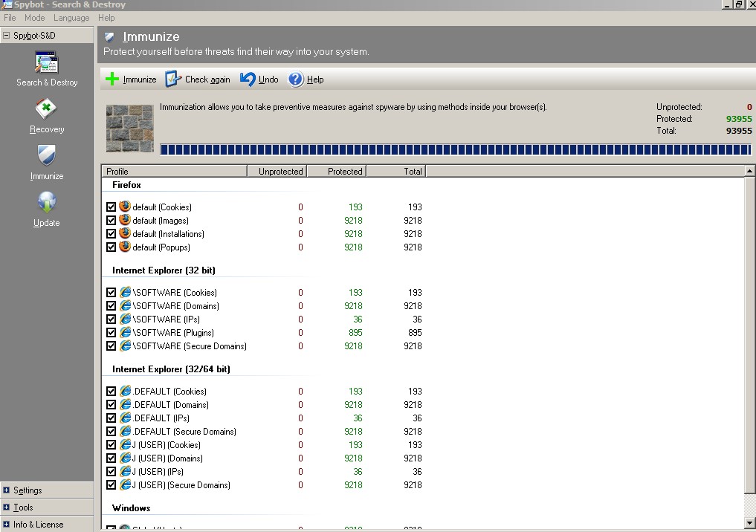The image size is (756, 532).
Task: Open the Update globe icon
Action: coord(46,202)
